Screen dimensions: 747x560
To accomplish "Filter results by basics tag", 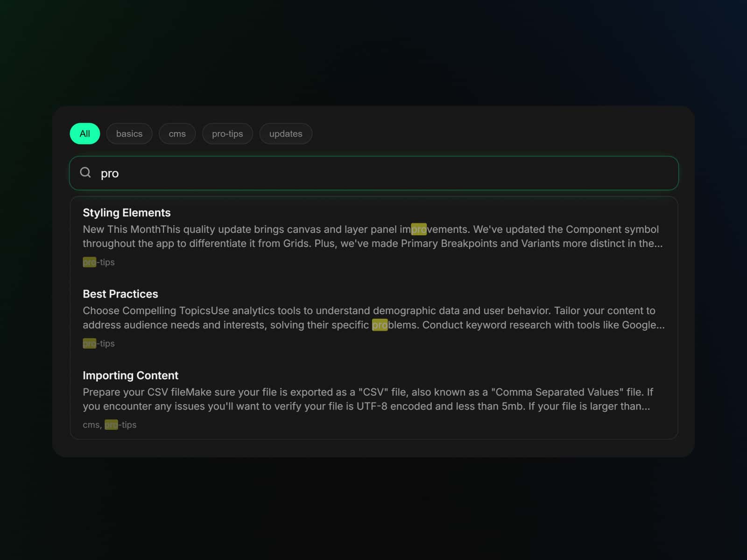I will (x=129, y=133).
